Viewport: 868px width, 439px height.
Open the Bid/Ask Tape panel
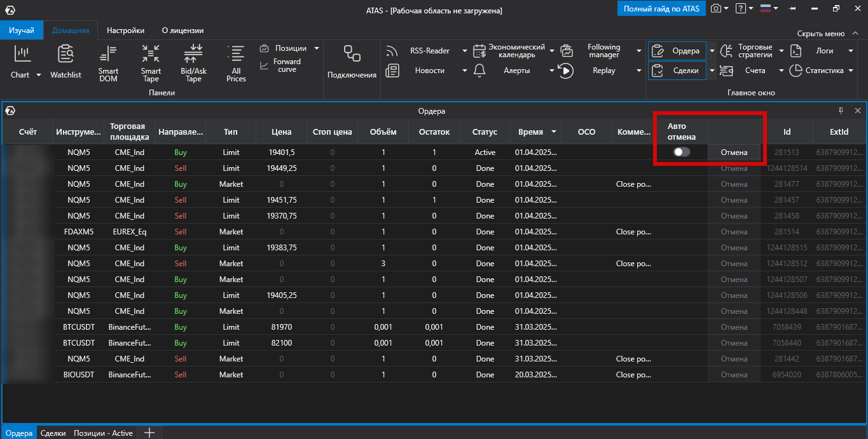coord(193,63)
